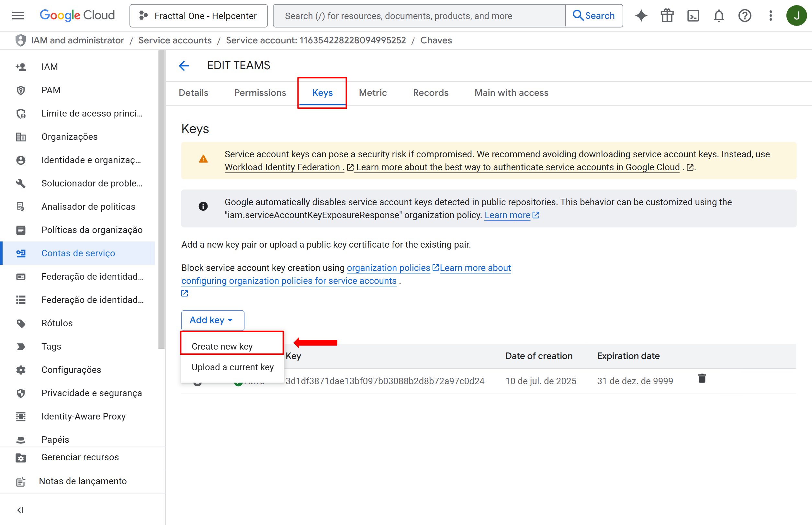
Task: Open the hamburger navigation menu
Action: point(18,16)
